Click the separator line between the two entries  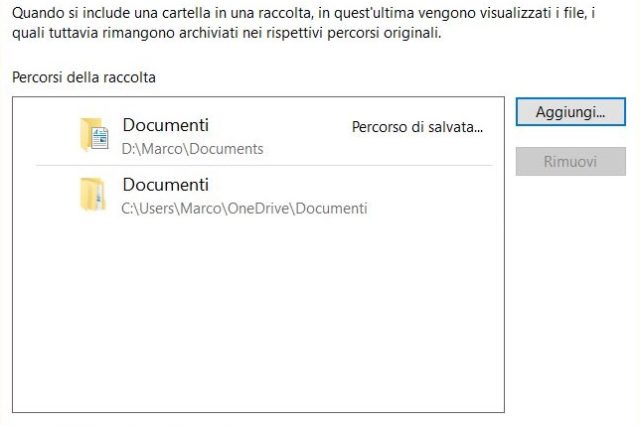[x=264, y=165]
